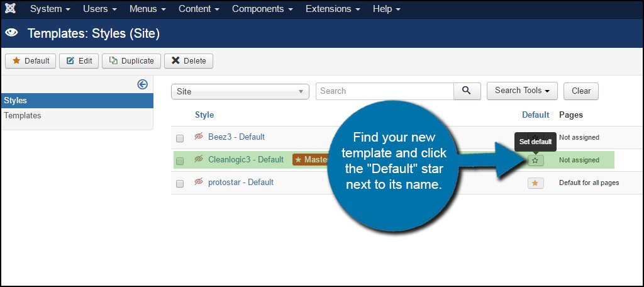
Task: Click Cleanlogic3 preview eye icon
Action: [199, 159]
